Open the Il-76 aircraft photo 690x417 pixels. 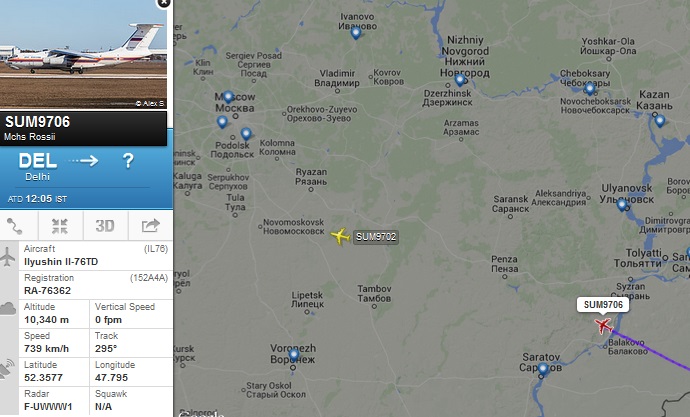tap(83, 54)
